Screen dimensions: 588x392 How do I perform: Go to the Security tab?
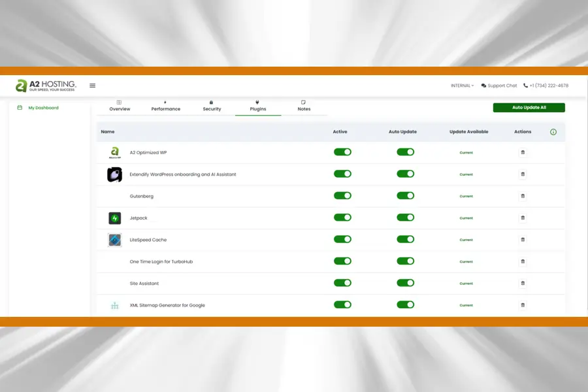point(212,106)
